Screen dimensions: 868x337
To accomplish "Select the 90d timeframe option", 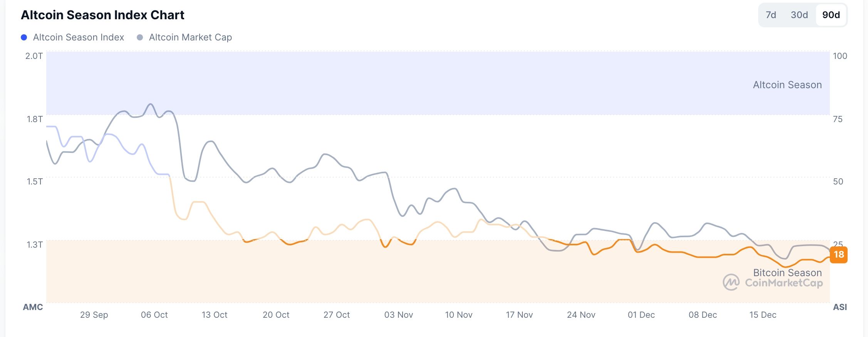I will pyautogui.click(x=828, y=15).
